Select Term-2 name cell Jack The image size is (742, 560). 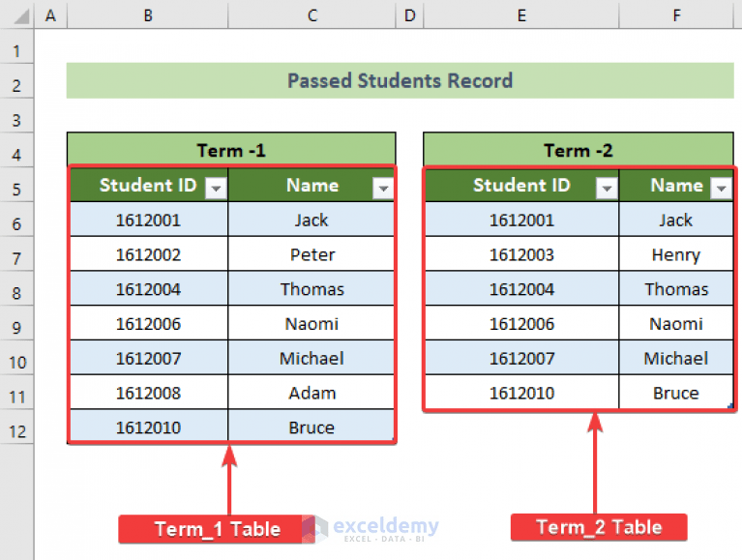(x=676, y=220)
